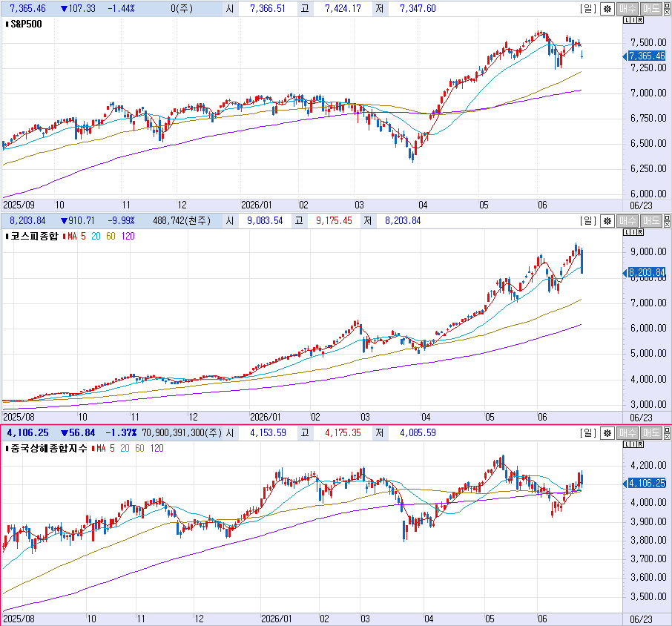This screenshot has height=626, width=672.
Task: Click S&P500 low value 7,347.60
Action: pyautogui.click(x=418, y=9)
